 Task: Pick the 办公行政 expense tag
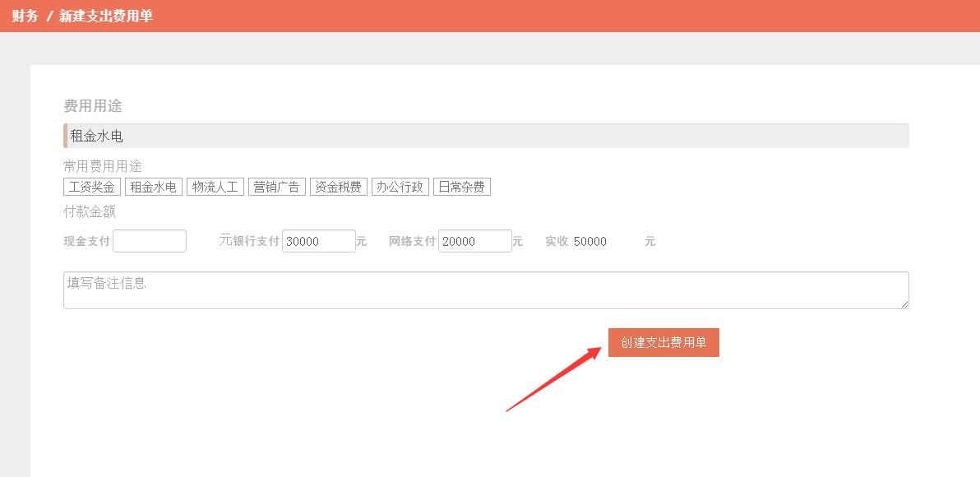400,187
